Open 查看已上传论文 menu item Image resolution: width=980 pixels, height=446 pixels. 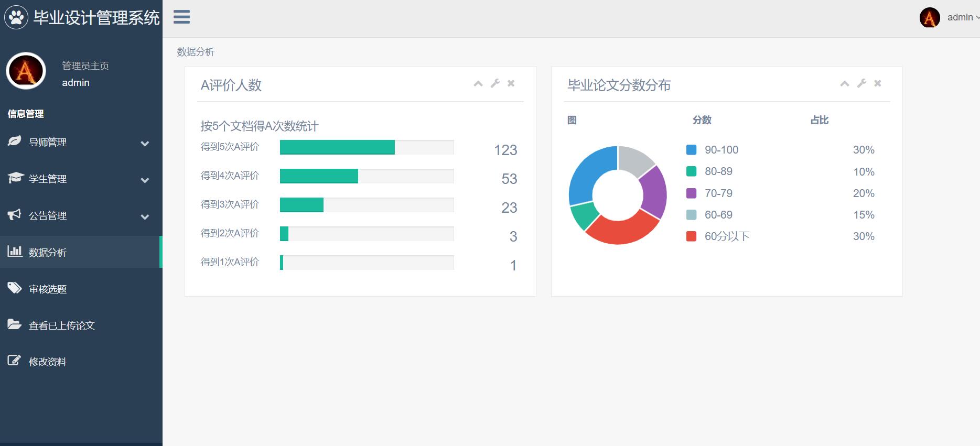coord(81,325)
